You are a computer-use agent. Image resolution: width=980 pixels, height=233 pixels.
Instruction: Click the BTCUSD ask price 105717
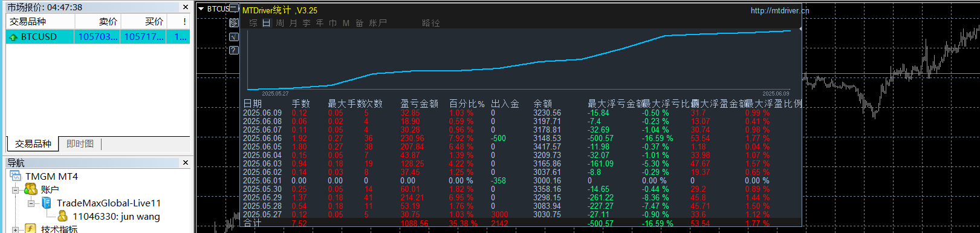pos(144,37)
